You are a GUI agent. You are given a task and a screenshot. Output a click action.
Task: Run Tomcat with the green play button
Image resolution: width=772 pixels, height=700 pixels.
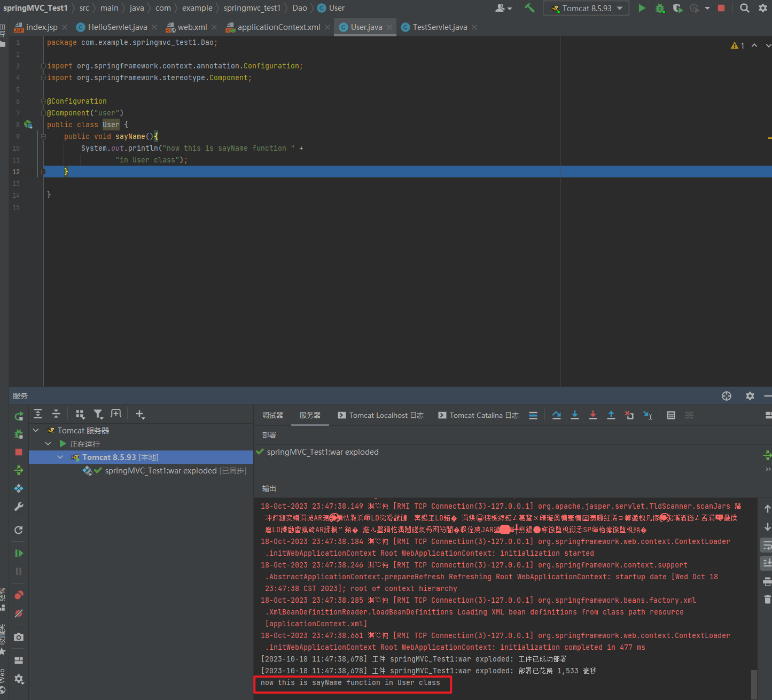click(x=642, y=8)
